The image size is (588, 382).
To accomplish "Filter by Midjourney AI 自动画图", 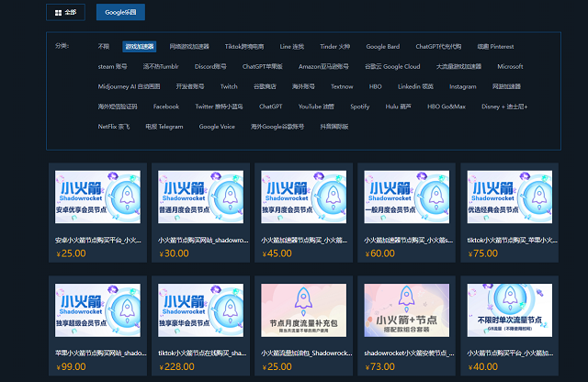I will 129,86.
